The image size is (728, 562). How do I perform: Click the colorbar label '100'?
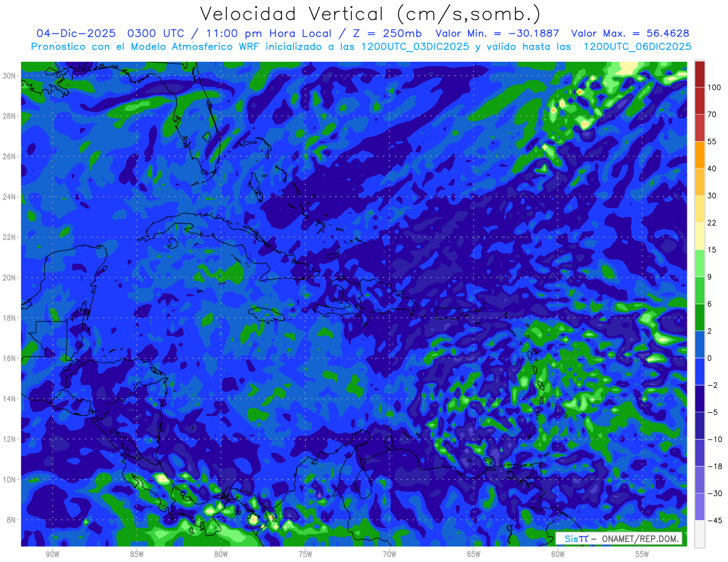pyautogui.click(x=714, y=87)
